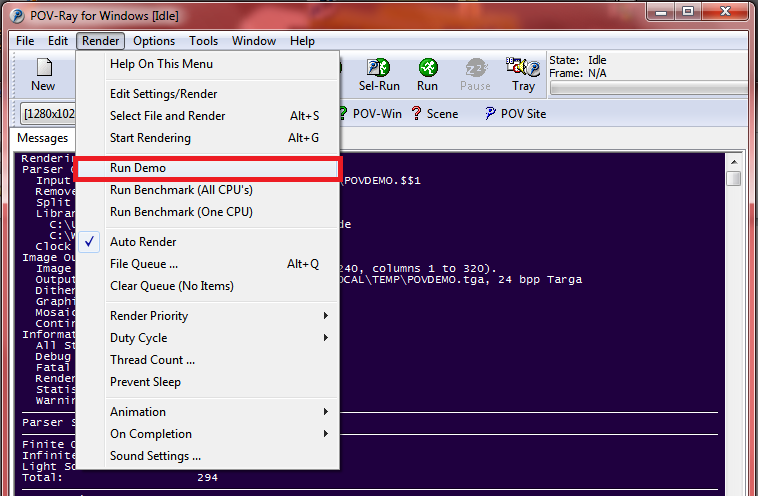Open Thread Count settings entry
The height and width of the screenshot is (496, 758).
[x=208, y=360]
